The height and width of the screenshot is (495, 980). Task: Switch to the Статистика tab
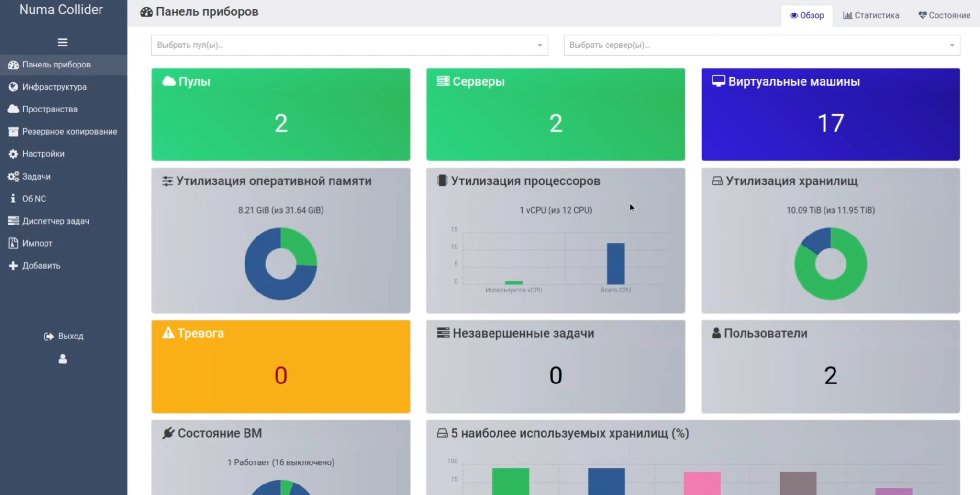pyautogui.click(x=871, y=15)
